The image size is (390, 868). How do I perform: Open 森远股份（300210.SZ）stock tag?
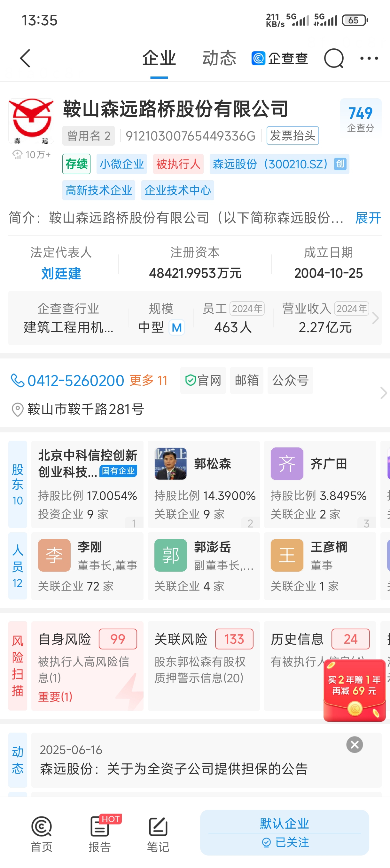tap(279, 164)
